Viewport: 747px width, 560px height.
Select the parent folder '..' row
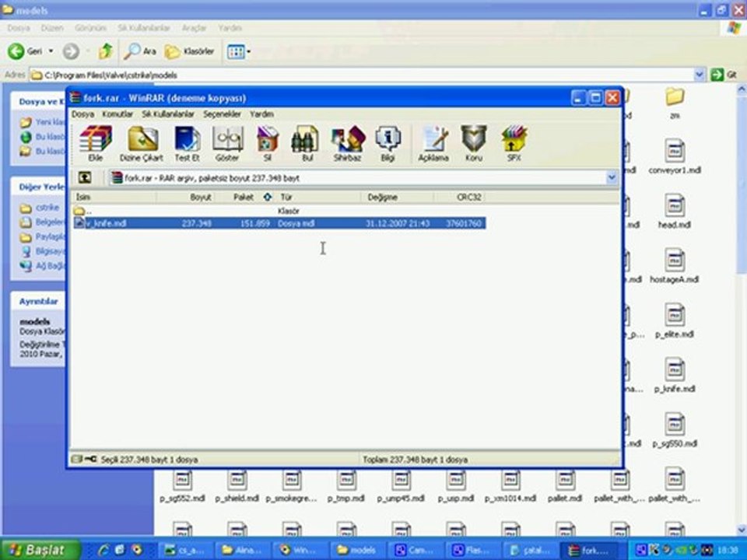pos(279,211)
